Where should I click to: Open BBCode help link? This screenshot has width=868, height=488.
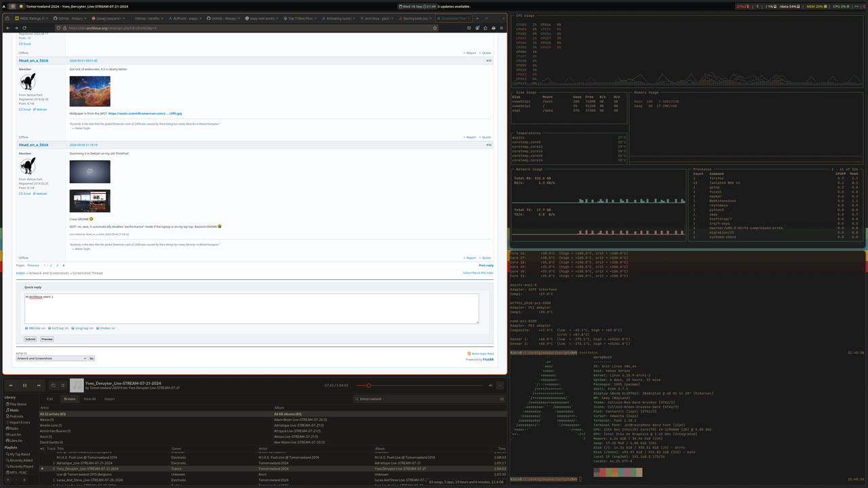[x=35, y=328]
